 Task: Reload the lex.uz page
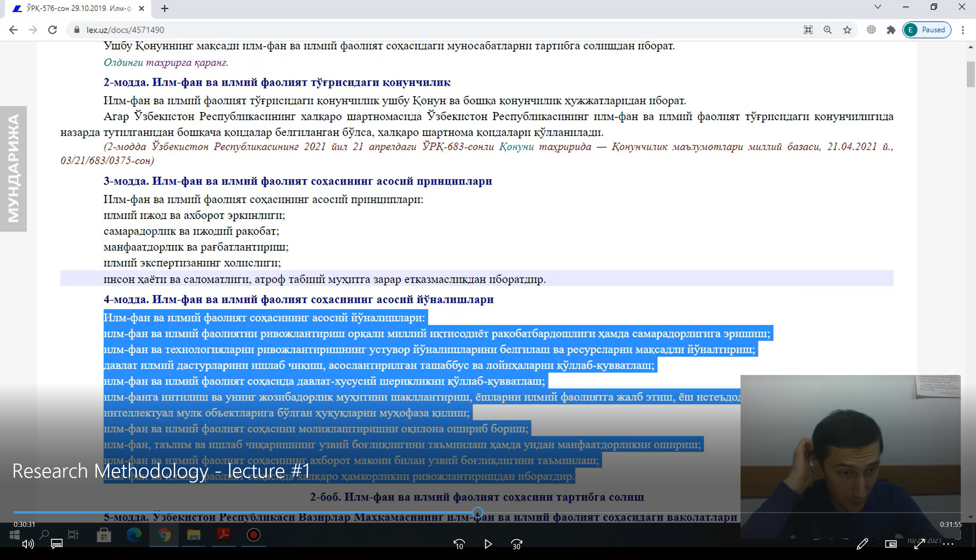coord(52,30)
